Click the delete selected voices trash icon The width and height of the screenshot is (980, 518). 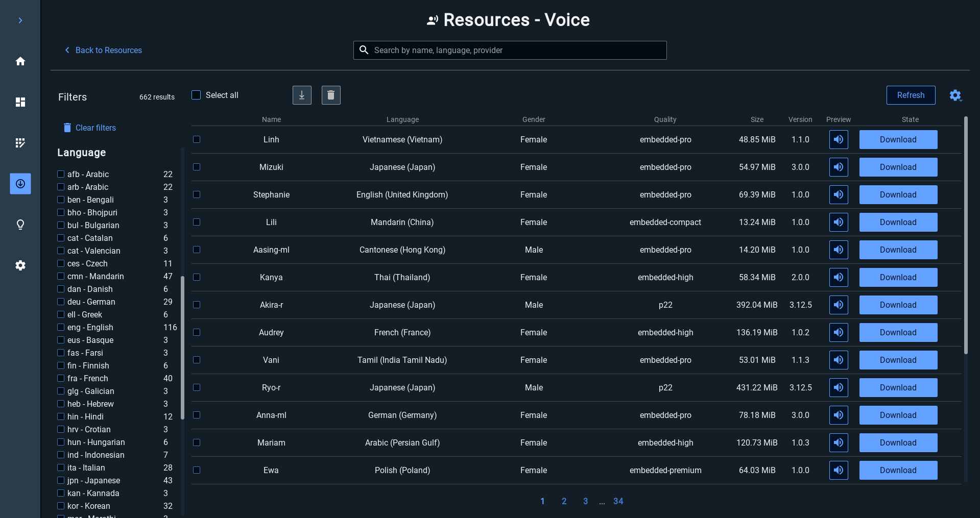tap(331, 95)
